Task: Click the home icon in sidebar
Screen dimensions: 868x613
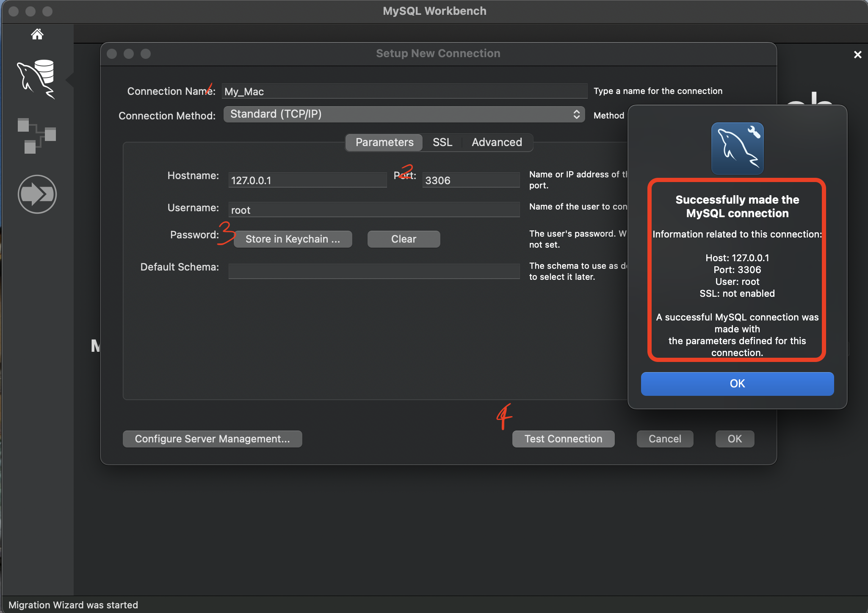Action: tap(37, 34)
